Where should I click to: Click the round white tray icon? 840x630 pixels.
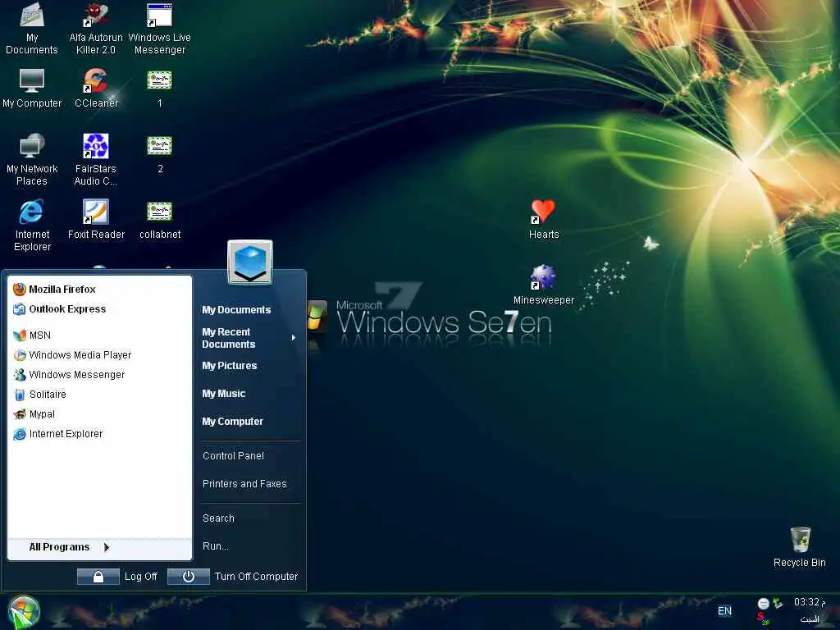tap(764, 604)
